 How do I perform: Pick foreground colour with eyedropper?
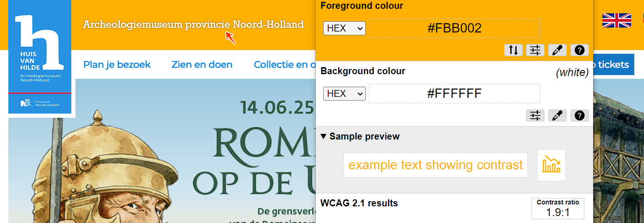point(557,50)
